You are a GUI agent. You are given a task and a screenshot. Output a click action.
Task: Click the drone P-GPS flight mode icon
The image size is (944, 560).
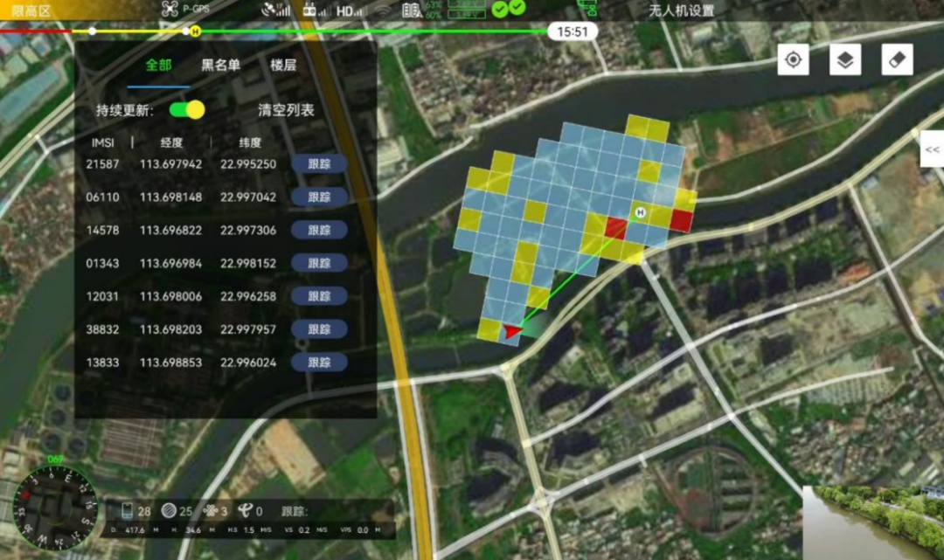pos(170,10)
